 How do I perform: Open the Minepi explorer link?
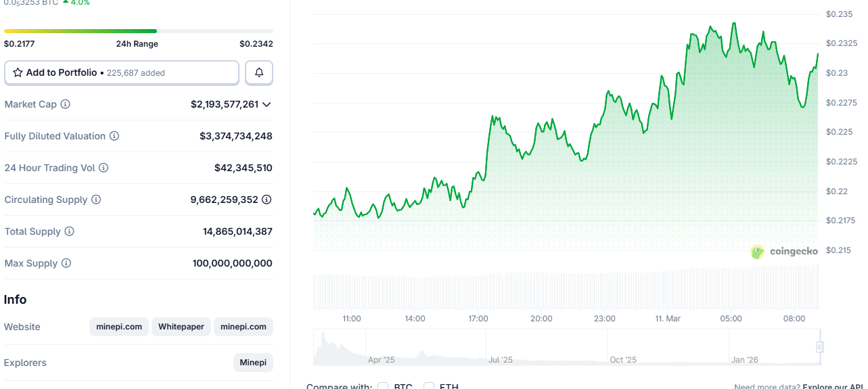pos(253,363)
